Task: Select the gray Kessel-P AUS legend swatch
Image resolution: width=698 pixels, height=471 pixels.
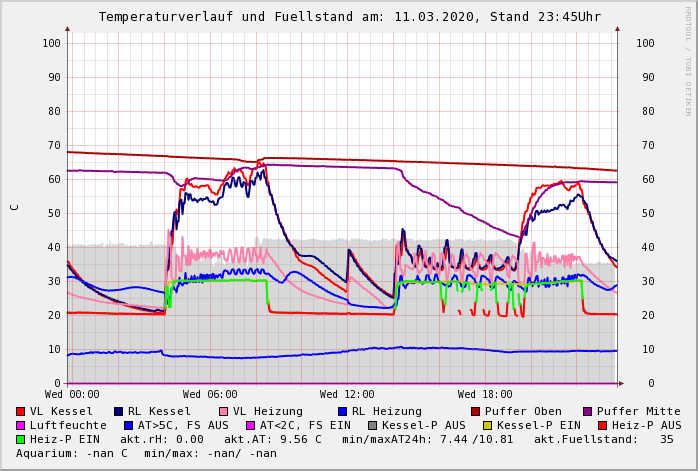Action: 372,425
